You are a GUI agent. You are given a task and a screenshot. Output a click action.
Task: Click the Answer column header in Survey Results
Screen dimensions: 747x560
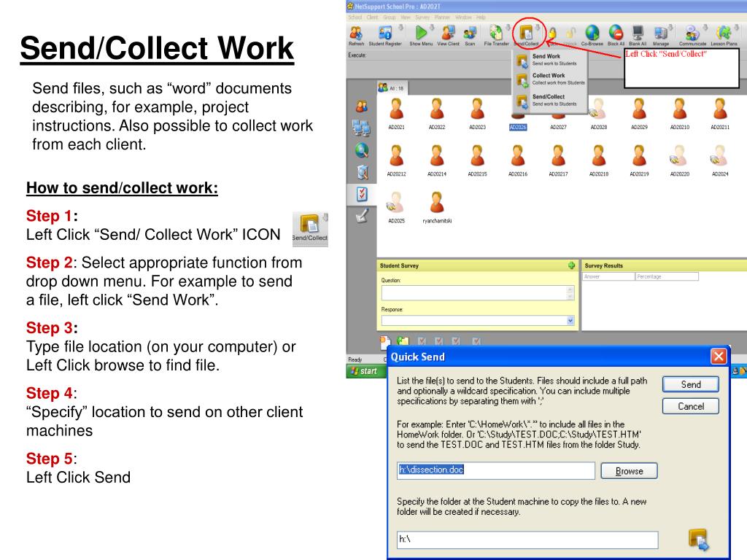608,276
